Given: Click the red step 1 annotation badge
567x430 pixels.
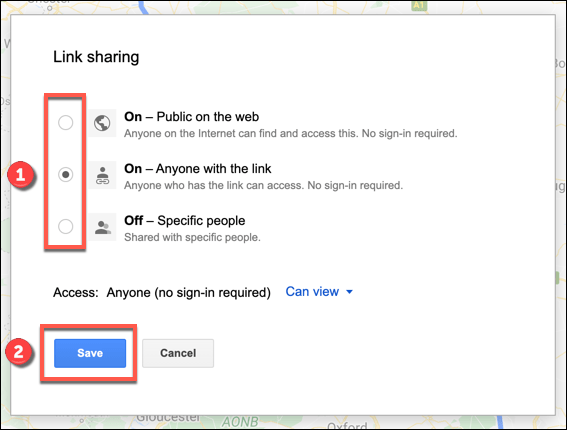Looking at the screenshot, I should pyautogui.click(x=21, y=175).
